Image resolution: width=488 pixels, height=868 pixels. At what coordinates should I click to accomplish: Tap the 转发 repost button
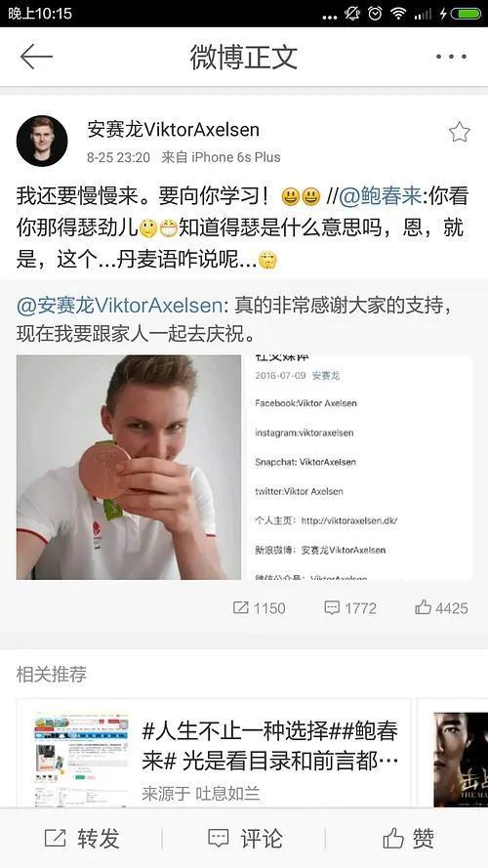point(81,838)
